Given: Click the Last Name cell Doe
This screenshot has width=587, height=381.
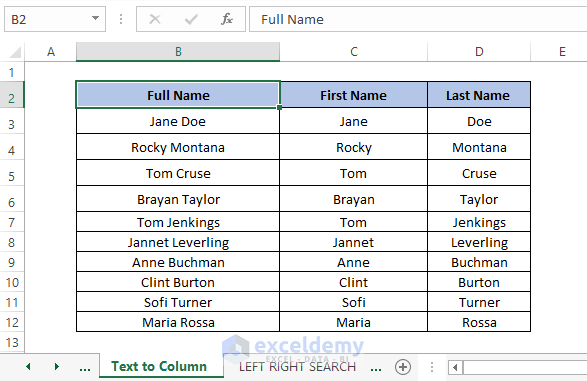Looking at the screenshot, I should click(x=479, y=121).
